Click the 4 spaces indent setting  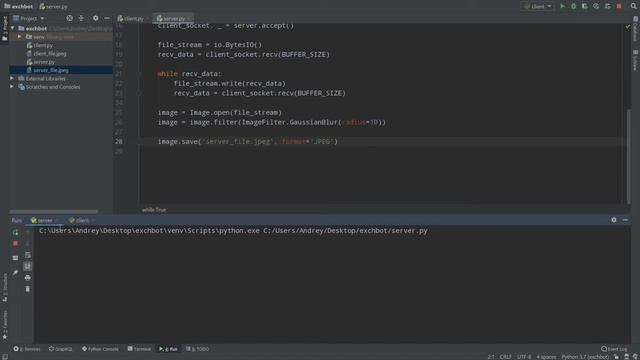click(x=546, y=357)
